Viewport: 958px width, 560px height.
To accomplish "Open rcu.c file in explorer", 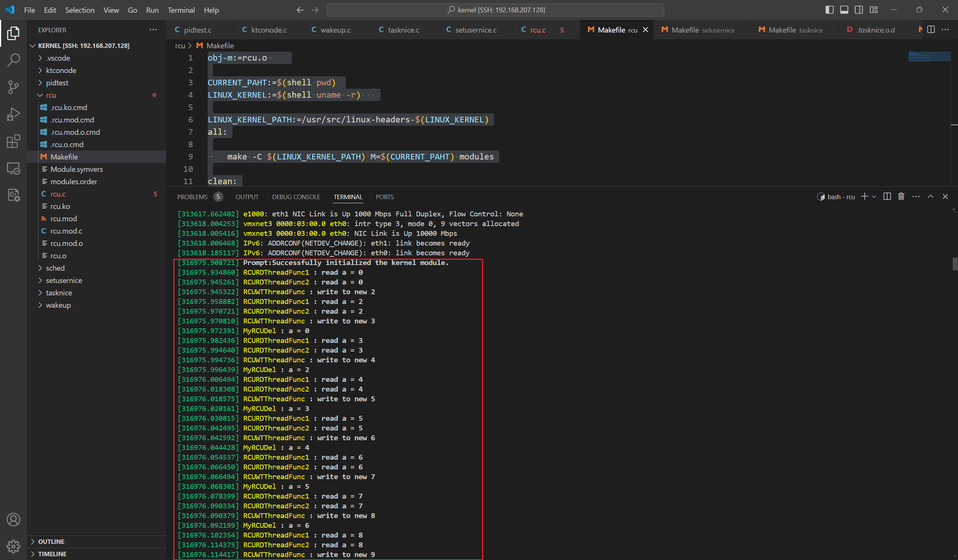I will (x=58, y=194).
